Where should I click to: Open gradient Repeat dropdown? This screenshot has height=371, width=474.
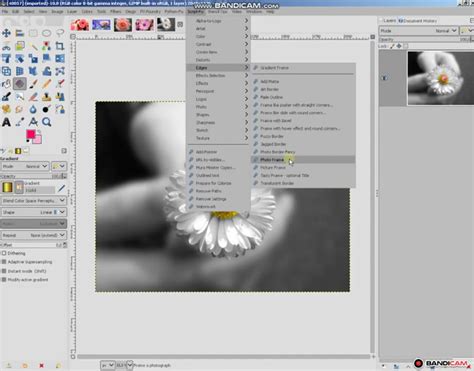click(33, 235)
